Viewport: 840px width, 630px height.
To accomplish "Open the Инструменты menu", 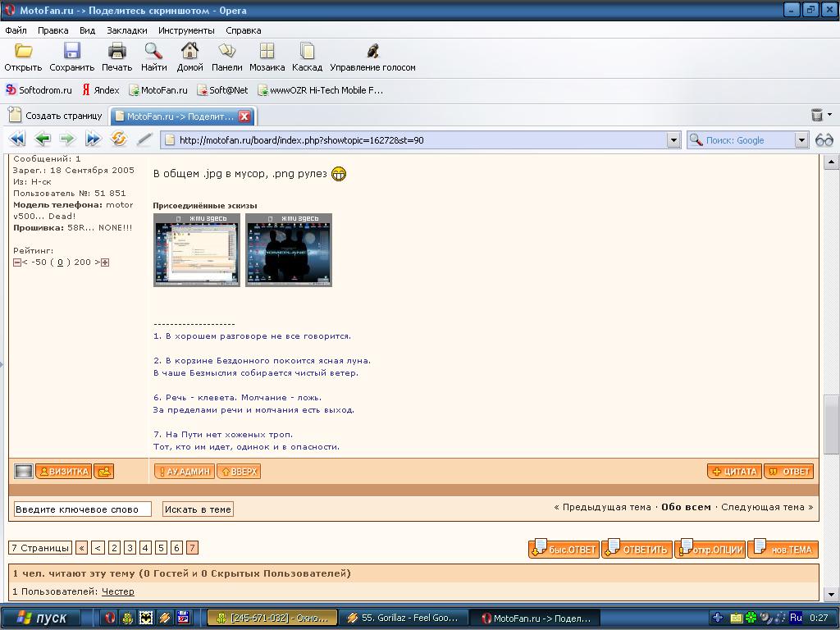I will (x=186, y=30).
